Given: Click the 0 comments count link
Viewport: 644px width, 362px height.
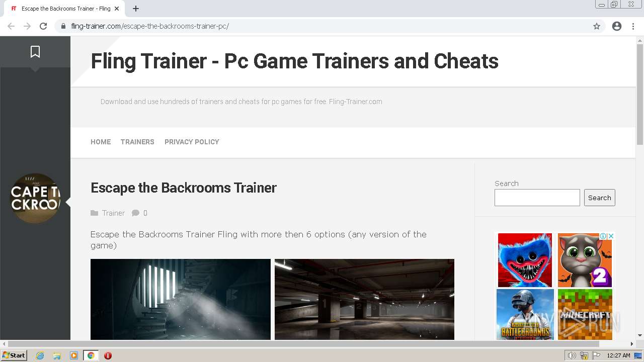Looking at the screenshot, I should (x=145, y=213).
